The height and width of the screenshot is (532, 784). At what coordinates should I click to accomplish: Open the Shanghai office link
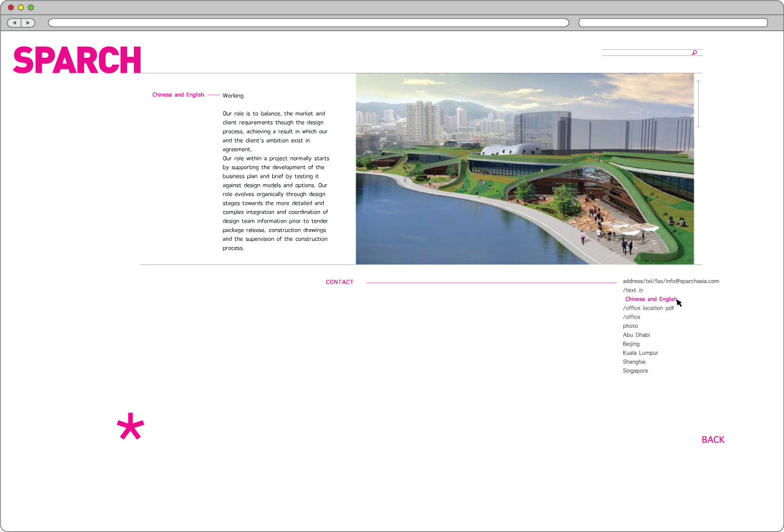[634, 362]
